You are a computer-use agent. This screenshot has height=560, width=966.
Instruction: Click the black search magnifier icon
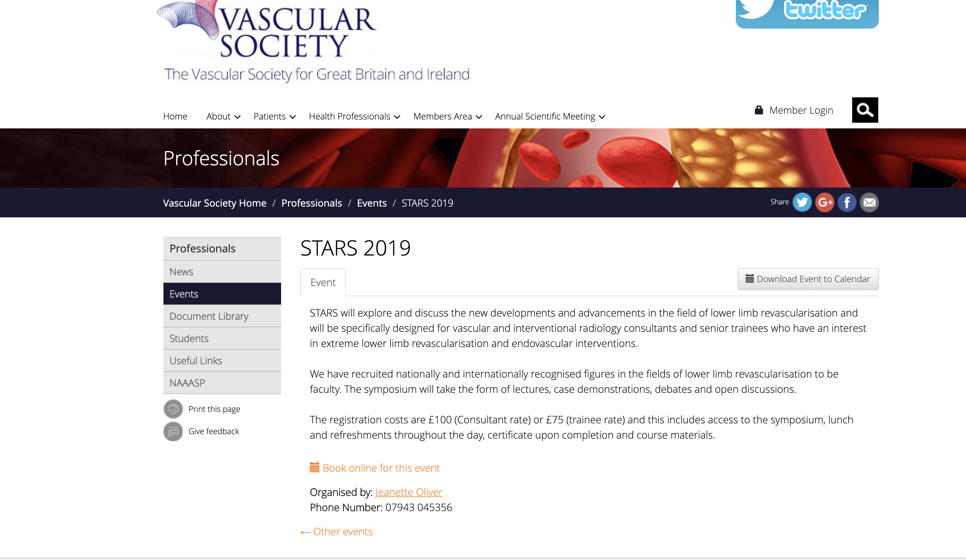point(865,110)
